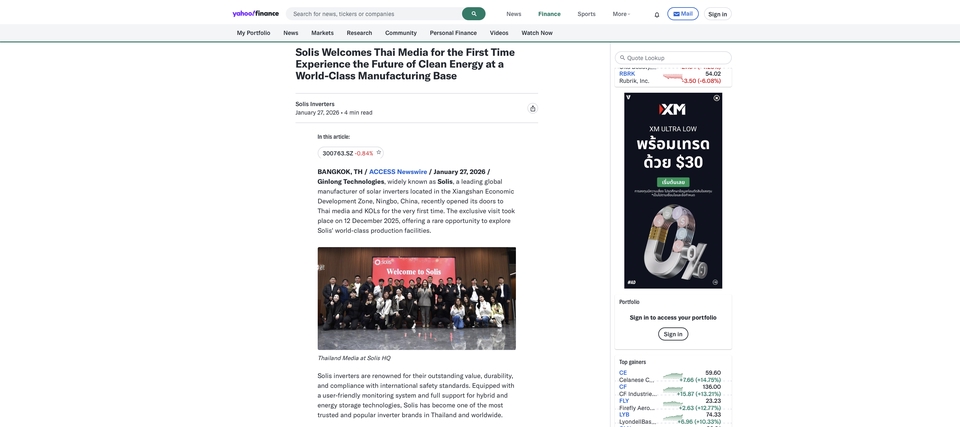The height and width of the screenshot is (427, 960).
Task: Go to the Research tab
Action: [359, 33]
